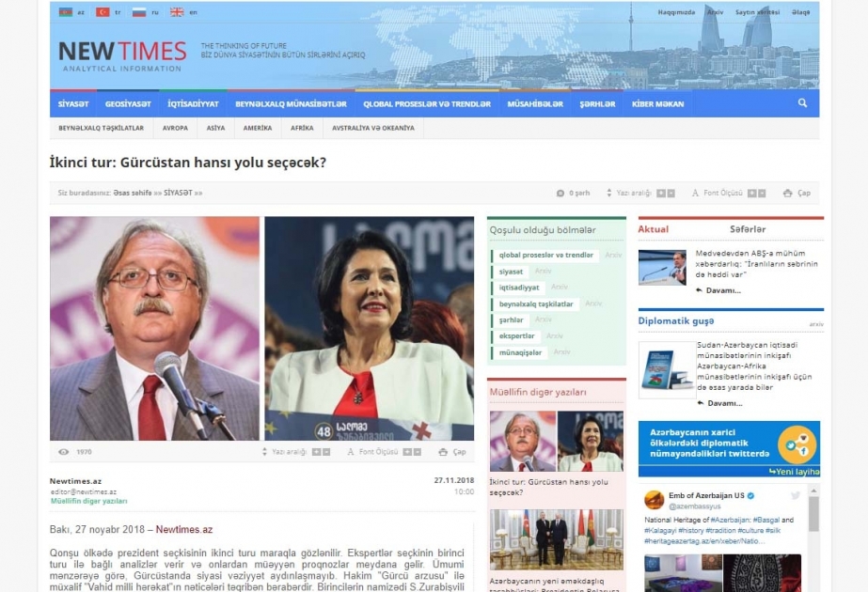Viewport: 868px width, 592px height.
Task: Open the Arxiv link beside şərhlər
Action: tap(543, 319)
